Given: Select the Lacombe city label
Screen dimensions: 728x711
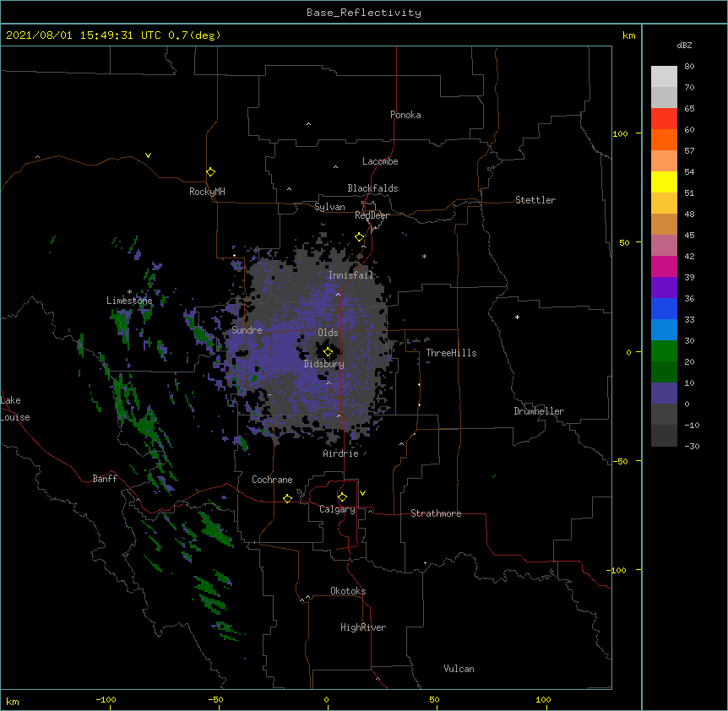Looking at the screenshot, I should pos(380,161).
